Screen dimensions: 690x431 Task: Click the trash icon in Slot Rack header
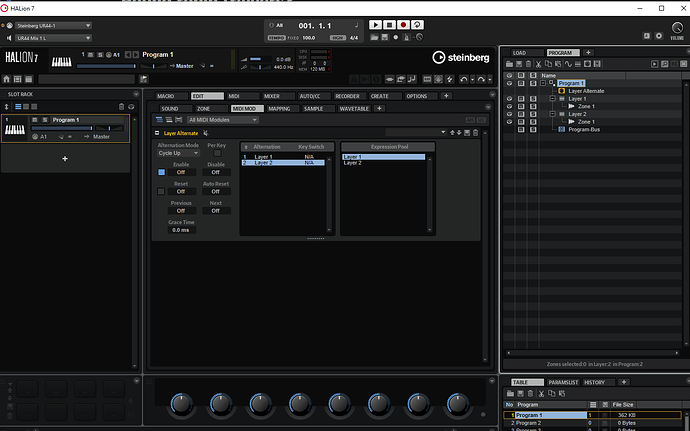(122, 106)
